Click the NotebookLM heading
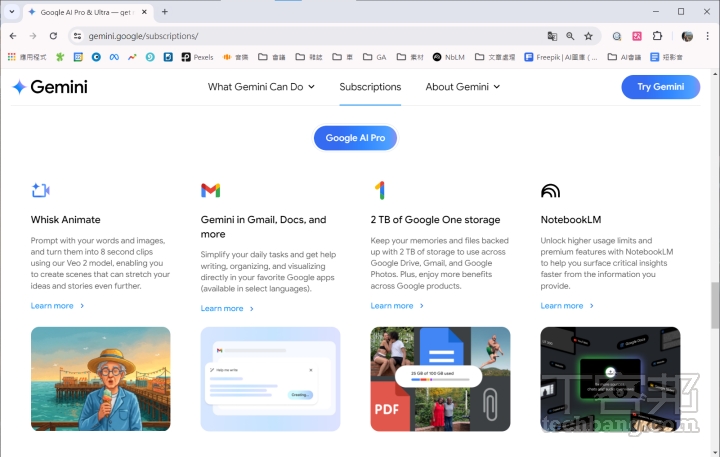The width and height of the screenshot is (720, 457). (571, 220)
